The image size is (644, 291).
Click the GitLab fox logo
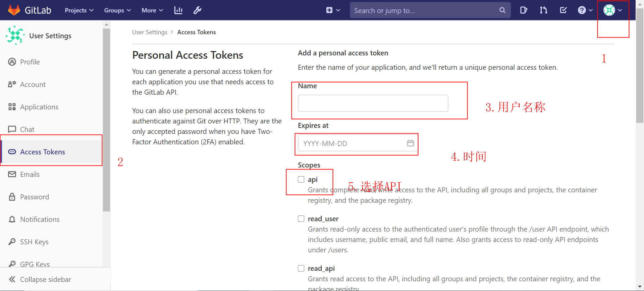tap(14, 10)
